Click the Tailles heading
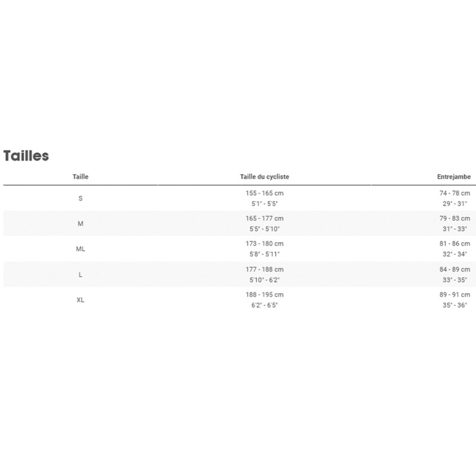 (26, 156)
